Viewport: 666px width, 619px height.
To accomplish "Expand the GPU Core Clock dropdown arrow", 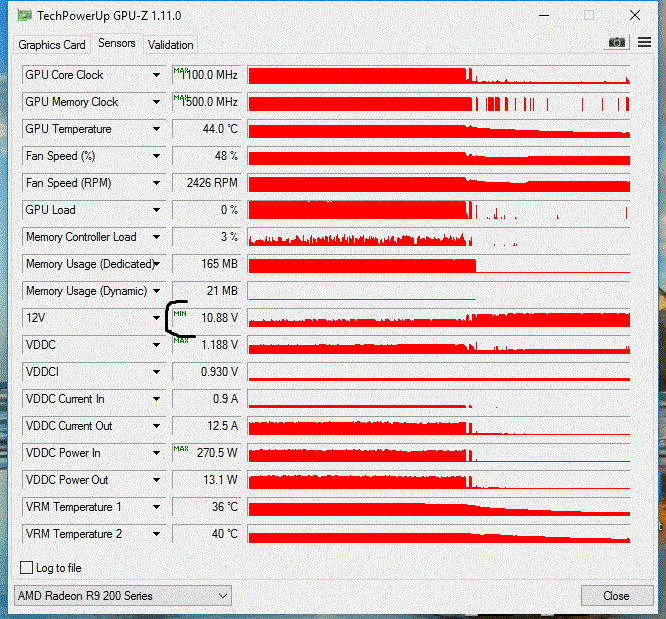I will coord(156,75).
